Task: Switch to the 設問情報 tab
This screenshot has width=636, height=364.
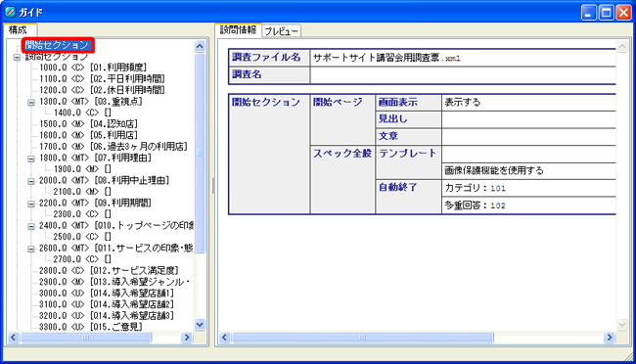Action: pos(238,29)
